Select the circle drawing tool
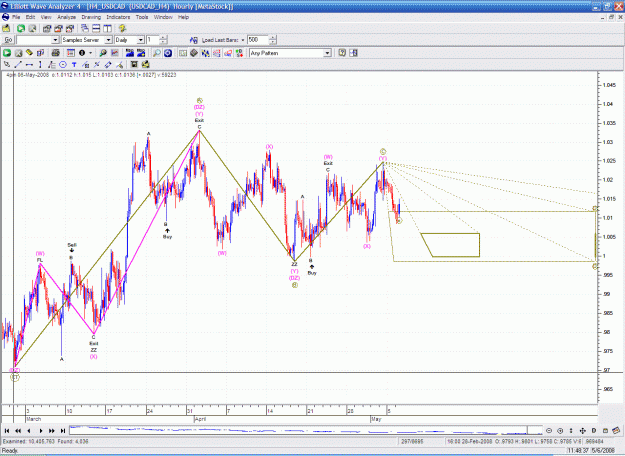The width and height of the screenshot is (625, 456). (63, 65)
